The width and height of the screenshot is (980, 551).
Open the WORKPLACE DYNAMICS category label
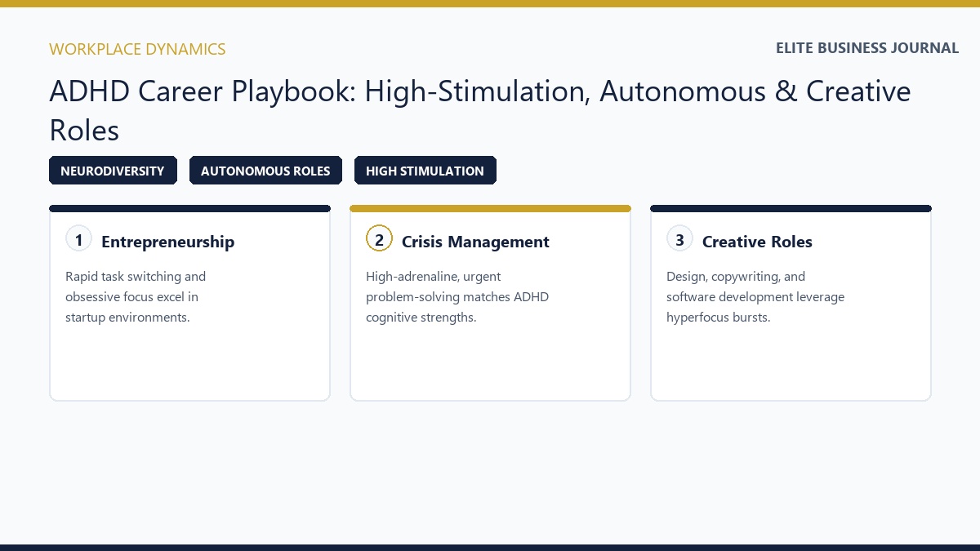(x=137, y=49)
